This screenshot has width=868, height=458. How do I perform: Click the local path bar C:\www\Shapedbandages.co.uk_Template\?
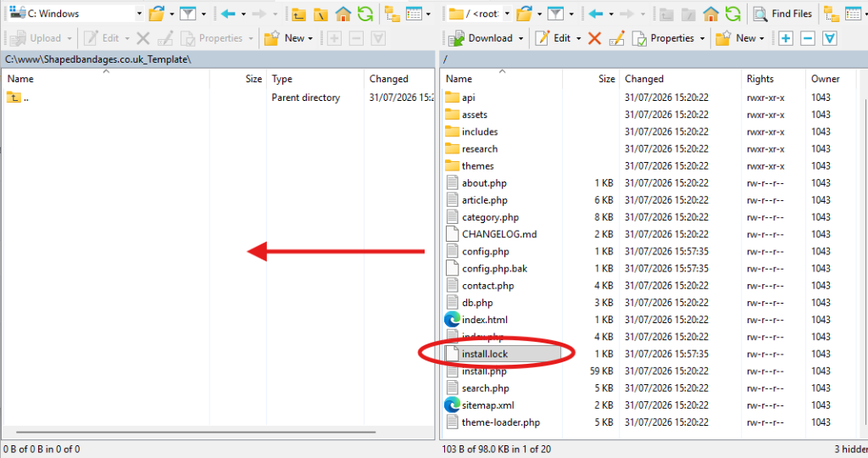click(x=218, y=59)
